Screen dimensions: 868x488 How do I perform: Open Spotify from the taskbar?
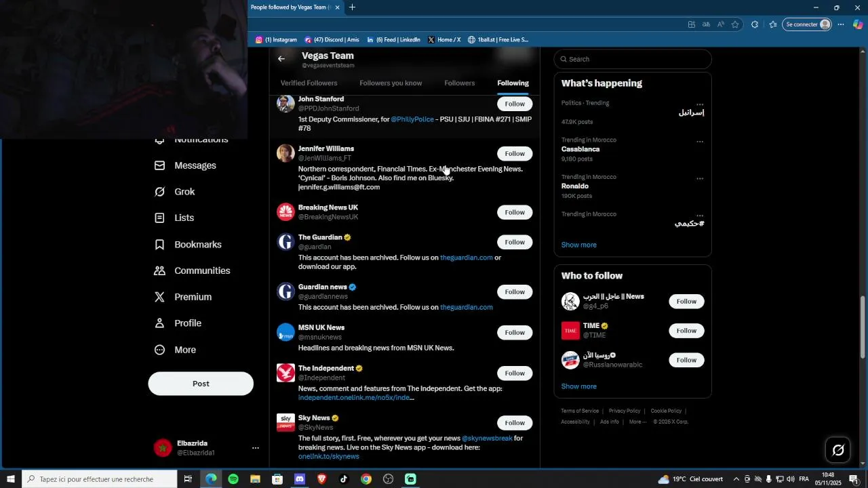233,479
